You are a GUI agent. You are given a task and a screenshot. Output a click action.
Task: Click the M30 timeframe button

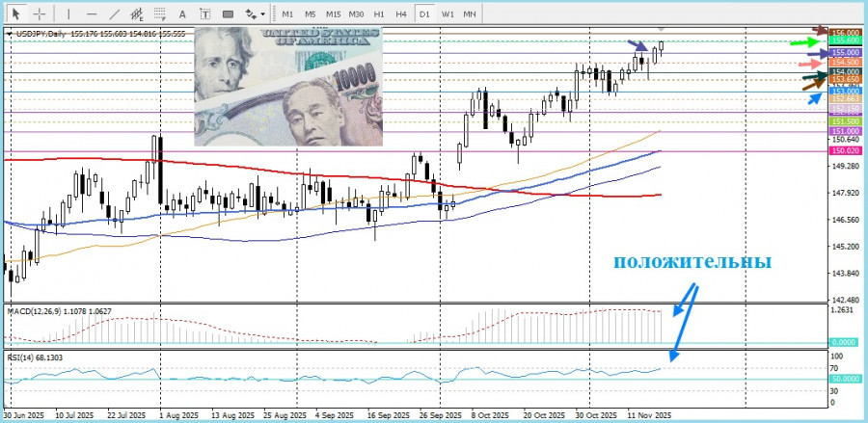point(356,14)
